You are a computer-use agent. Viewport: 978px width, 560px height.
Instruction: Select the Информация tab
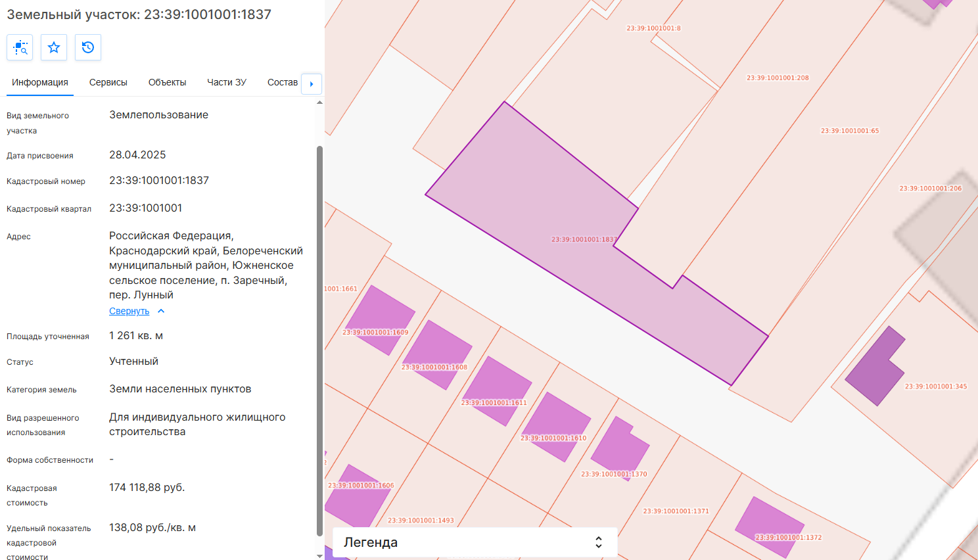[40, 82]
